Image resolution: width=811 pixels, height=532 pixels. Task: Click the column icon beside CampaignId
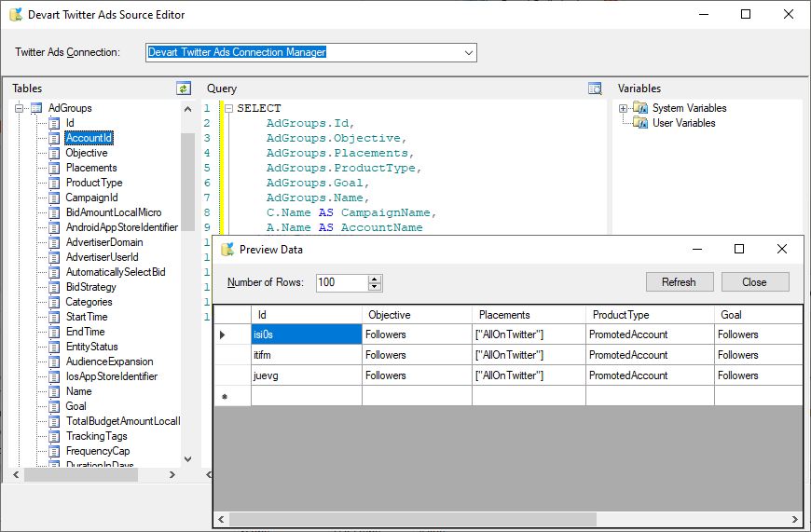point(54,198)
